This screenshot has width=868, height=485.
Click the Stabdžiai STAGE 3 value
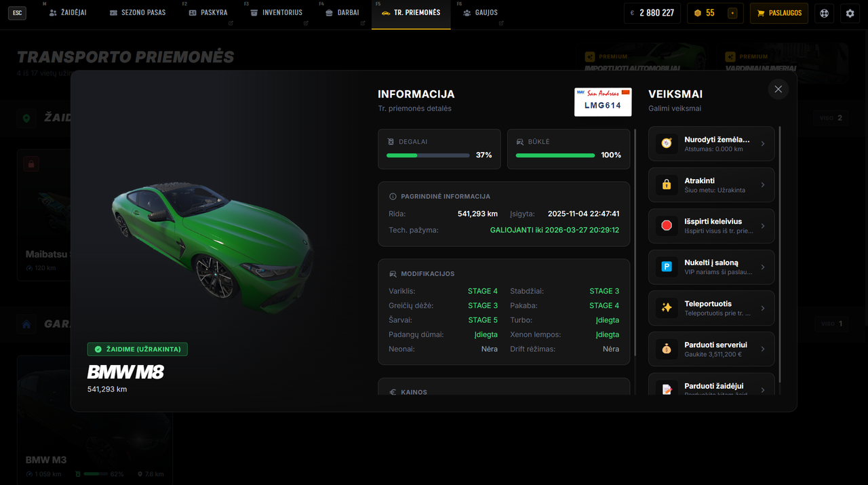click(604, 291)
